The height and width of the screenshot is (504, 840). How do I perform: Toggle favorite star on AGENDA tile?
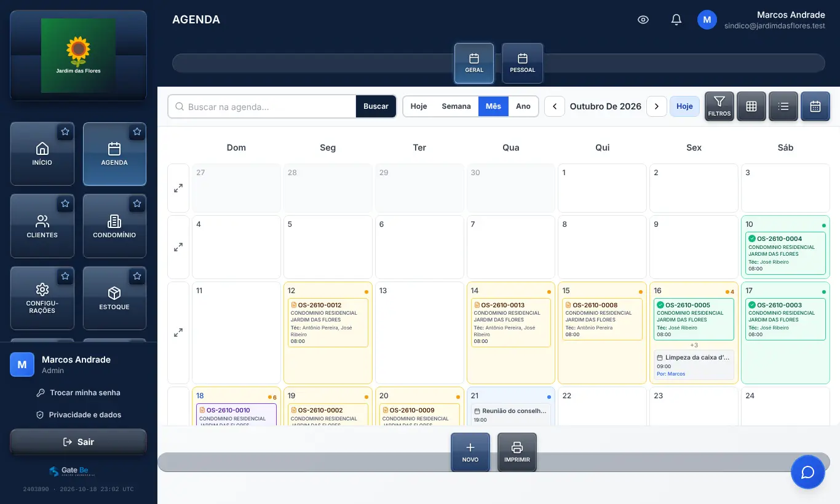click(x=137, y=132)
